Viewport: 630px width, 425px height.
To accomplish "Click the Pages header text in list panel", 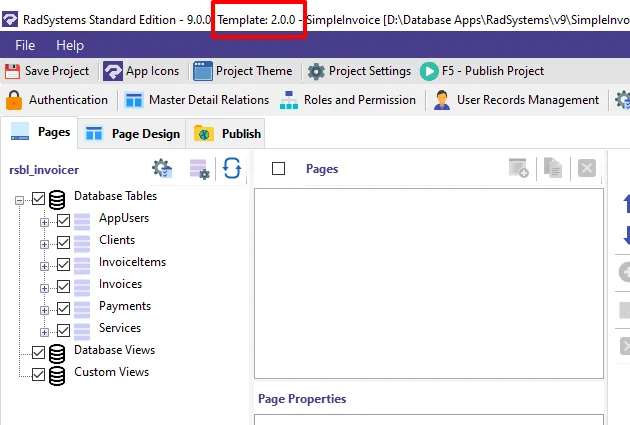I will [322, 169].
